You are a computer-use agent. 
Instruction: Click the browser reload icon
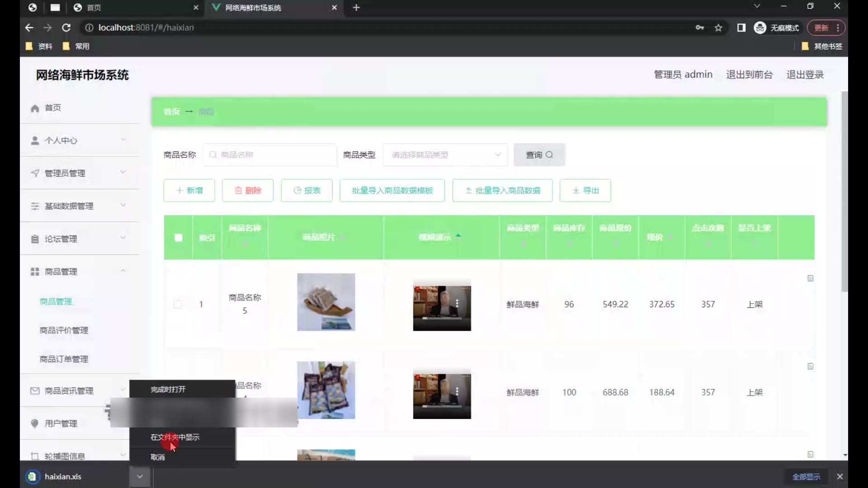[x=66, y=28]
